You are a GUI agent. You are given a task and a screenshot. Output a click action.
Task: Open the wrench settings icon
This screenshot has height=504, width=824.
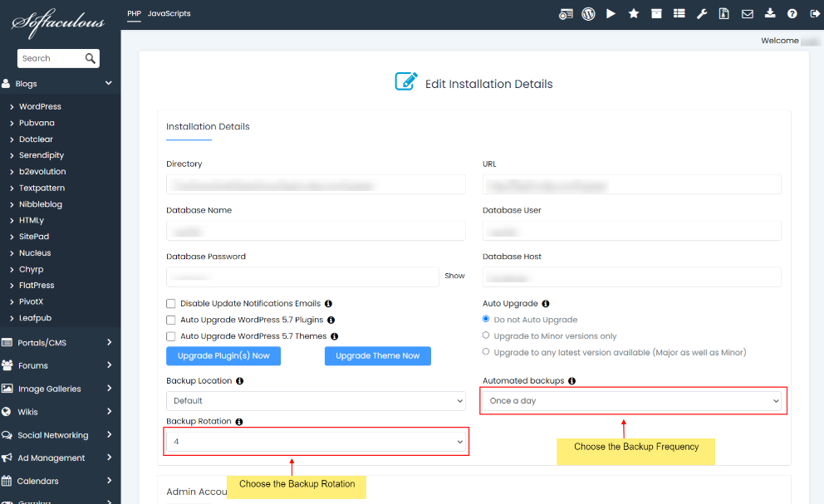tap(702, 13)
